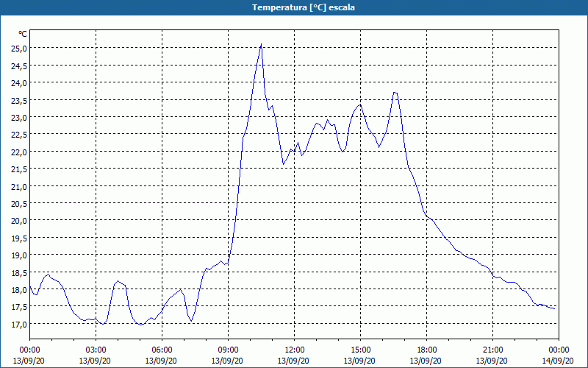Viewport: 588px width, 368px height.
Task: Select the 18:00 time label
Action: pos(426,350)
